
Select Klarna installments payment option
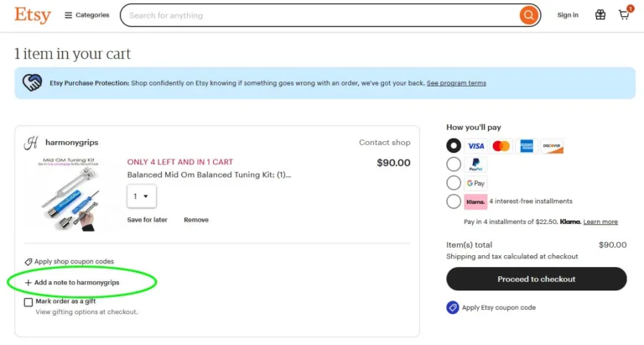454,201
